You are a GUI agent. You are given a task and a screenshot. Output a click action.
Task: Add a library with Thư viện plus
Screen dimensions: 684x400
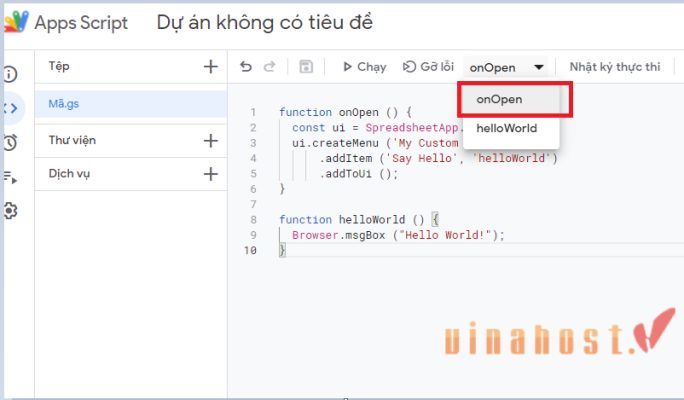tap(211, 140)
